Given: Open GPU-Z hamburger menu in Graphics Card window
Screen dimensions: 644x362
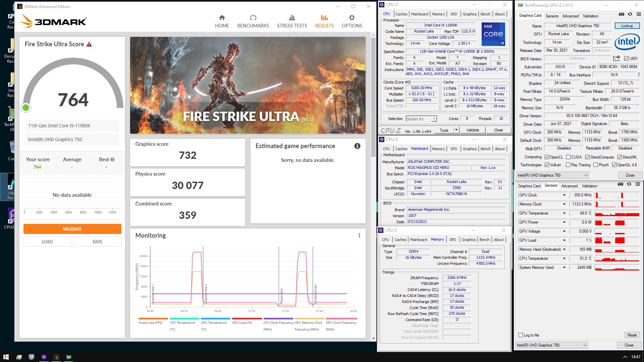Looking at the screenshot, I should [639, 14].
